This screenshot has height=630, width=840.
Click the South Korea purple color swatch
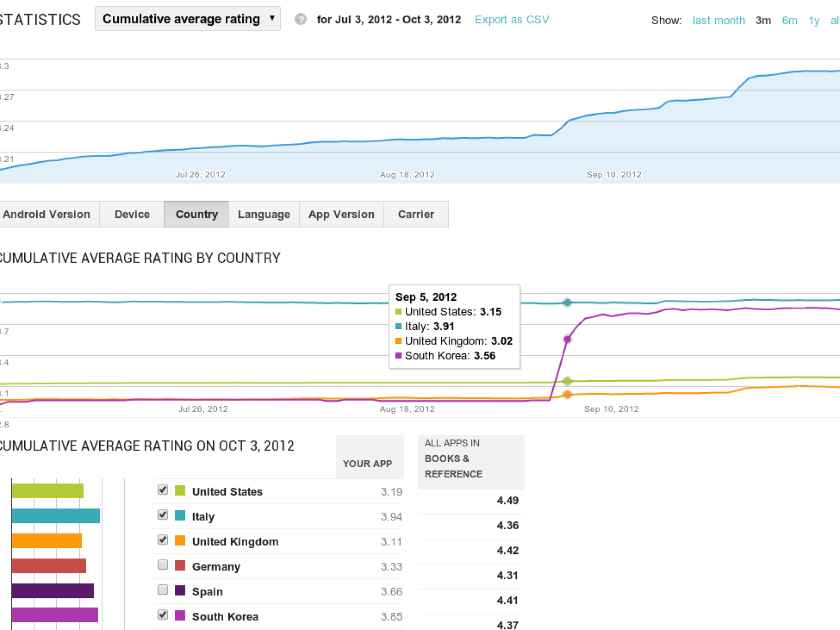(x=180, y=615)
